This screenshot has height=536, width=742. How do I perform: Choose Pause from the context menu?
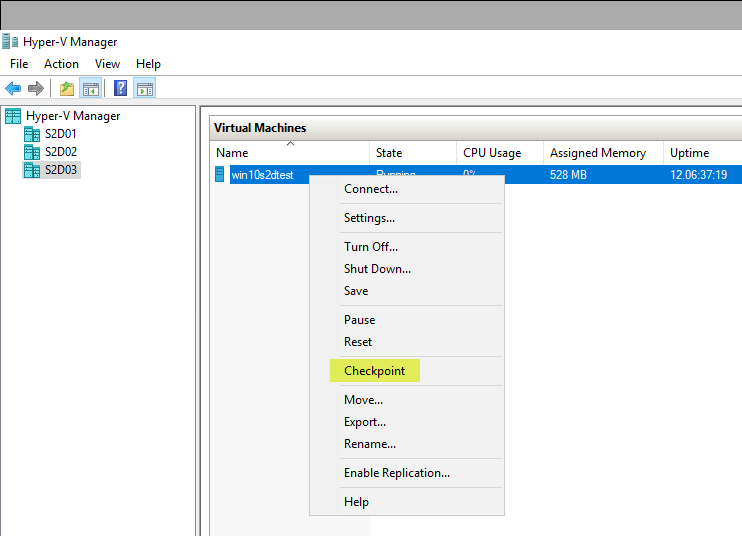tap(407, 320)
